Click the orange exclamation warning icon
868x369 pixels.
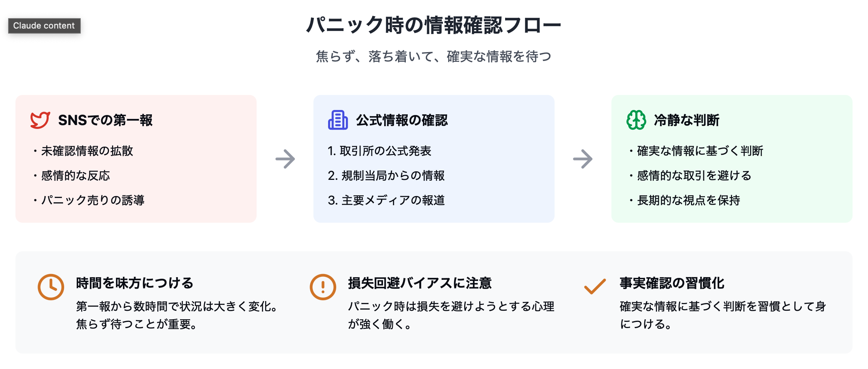pyautogui.click(x=323, y=287)
